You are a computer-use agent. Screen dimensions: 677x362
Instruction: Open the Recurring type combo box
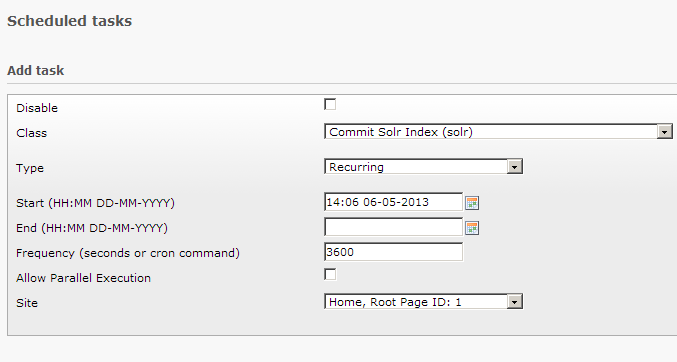coord(423,167)
